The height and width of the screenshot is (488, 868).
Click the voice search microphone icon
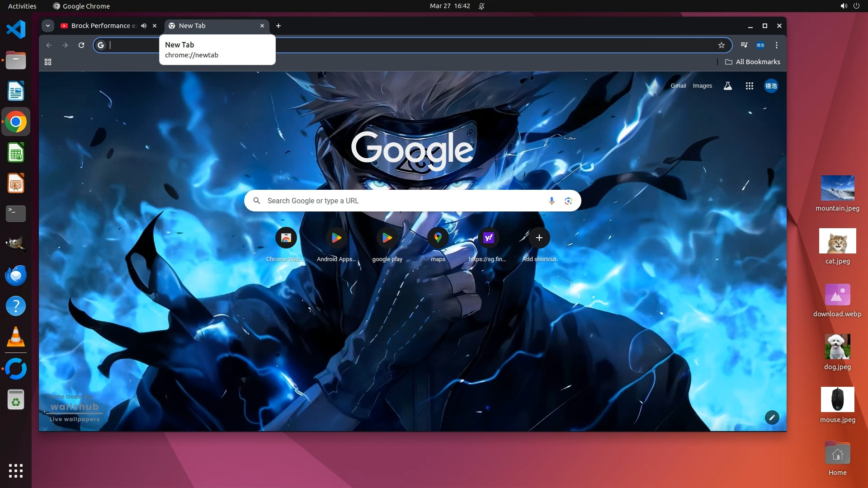pyautogui.click(x=552, y=201)
